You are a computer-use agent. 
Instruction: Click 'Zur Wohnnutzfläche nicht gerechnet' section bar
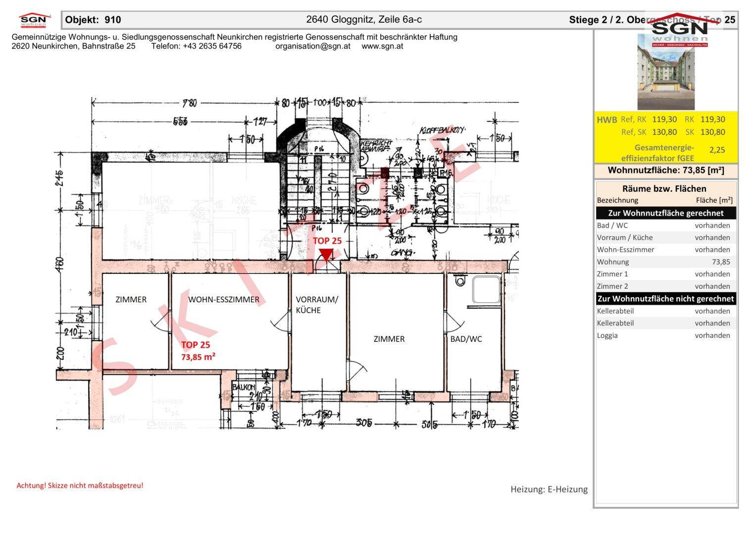pyautogui.click(x=666, y=299)
